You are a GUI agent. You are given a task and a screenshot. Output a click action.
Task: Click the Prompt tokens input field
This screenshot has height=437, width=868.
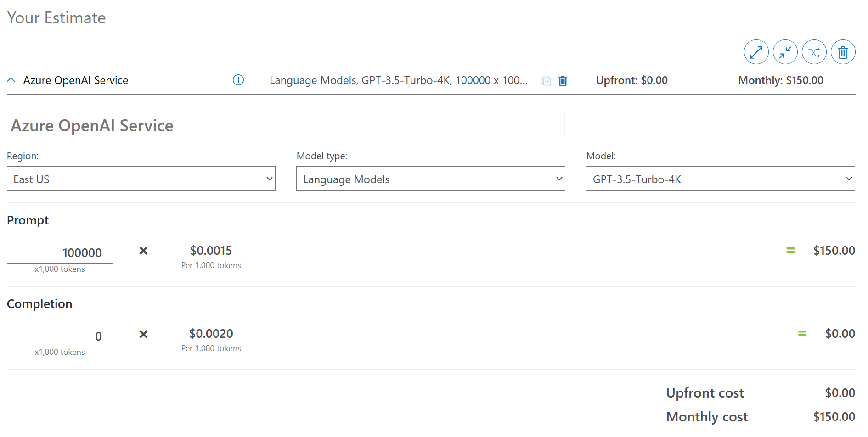tap(60, 252)
